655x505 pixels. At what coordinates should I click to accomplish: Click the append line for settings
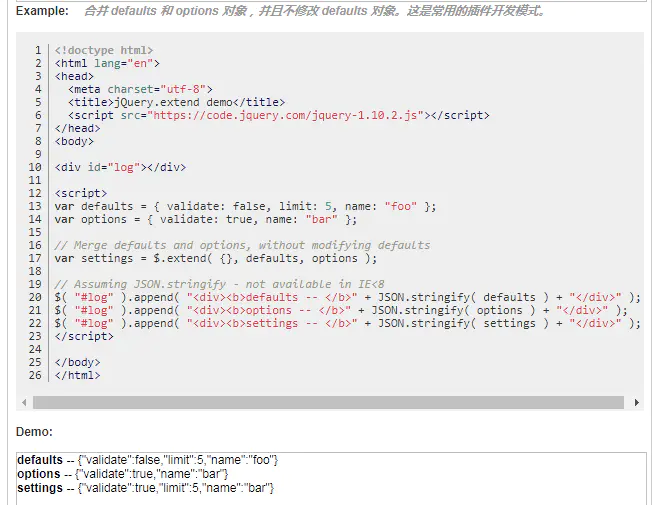[348, 323]
